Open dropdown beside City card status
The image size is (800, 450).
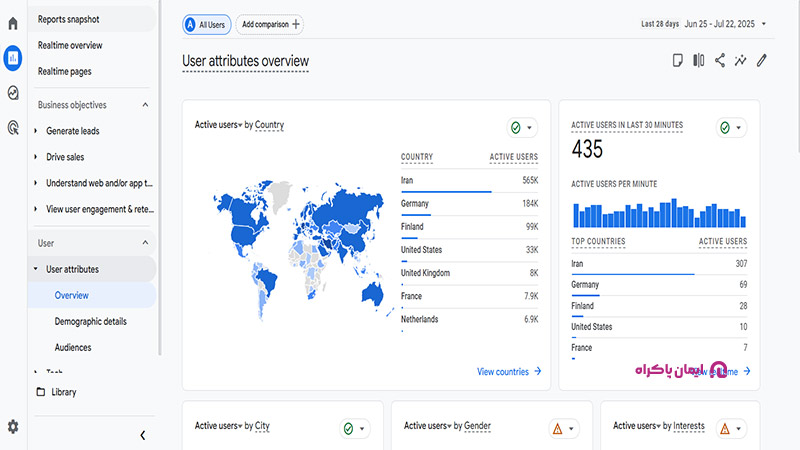point(362,429)
